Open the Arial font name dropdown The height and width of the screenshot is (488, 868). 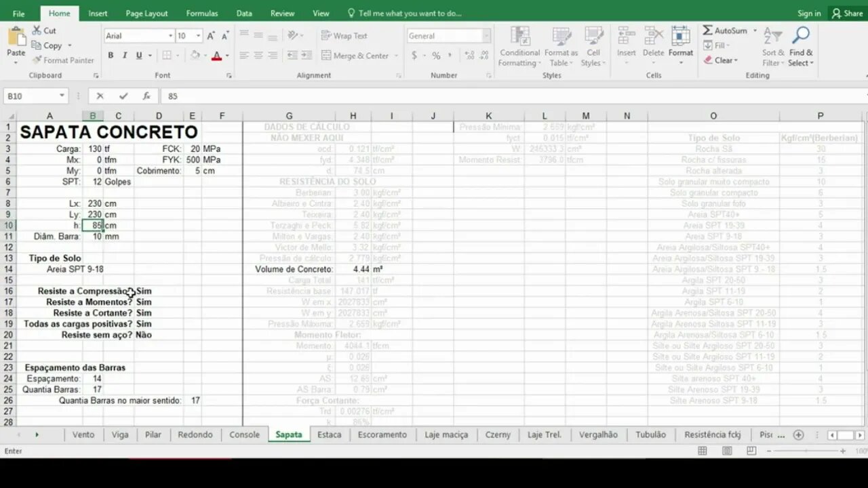pos(170,36)
